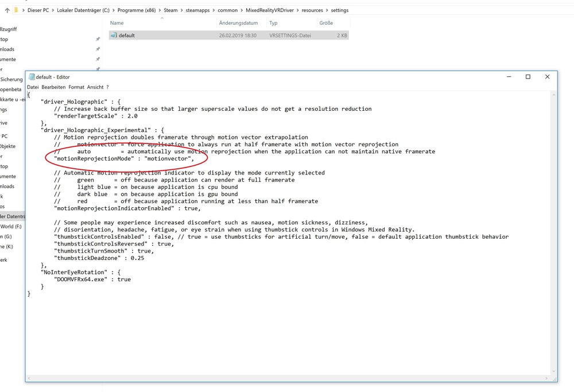Image resolution: width=574 pixels, height=392 pixels.
Task: Click the pin icon beside the 'top' sidebar entry
Action: (98, 39)
